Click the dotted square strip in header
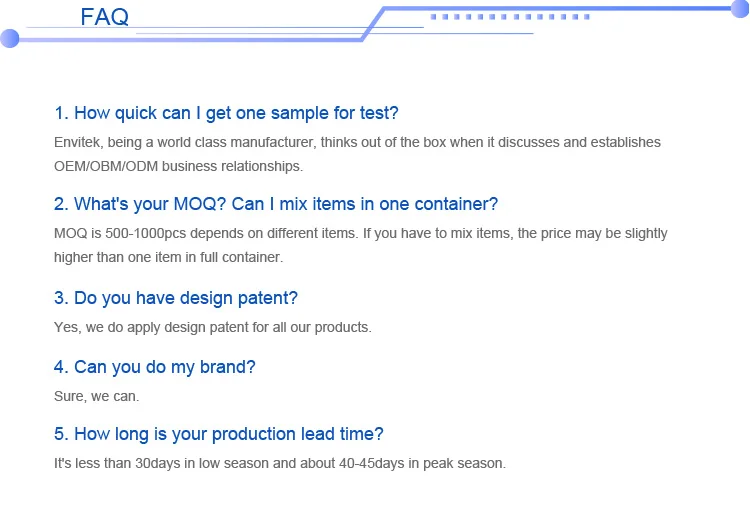750x519 pixels. pyautogui.click(x=510, y=17)
